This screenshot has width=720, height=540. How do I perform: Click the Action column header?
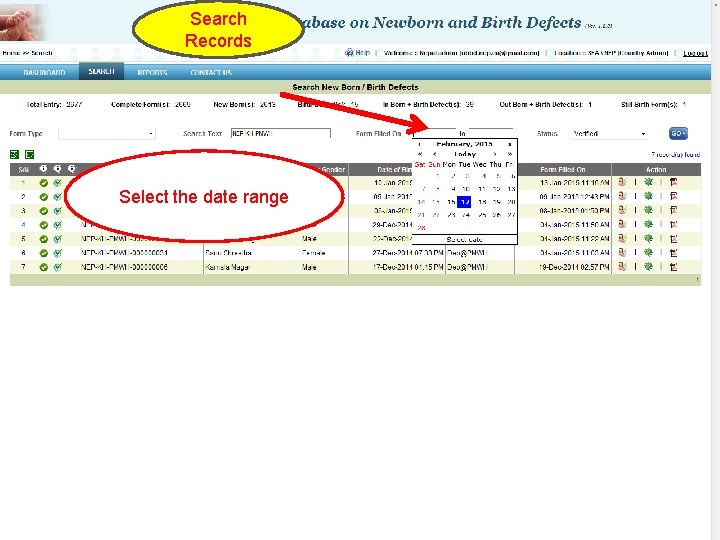click(x=656, y=169)
